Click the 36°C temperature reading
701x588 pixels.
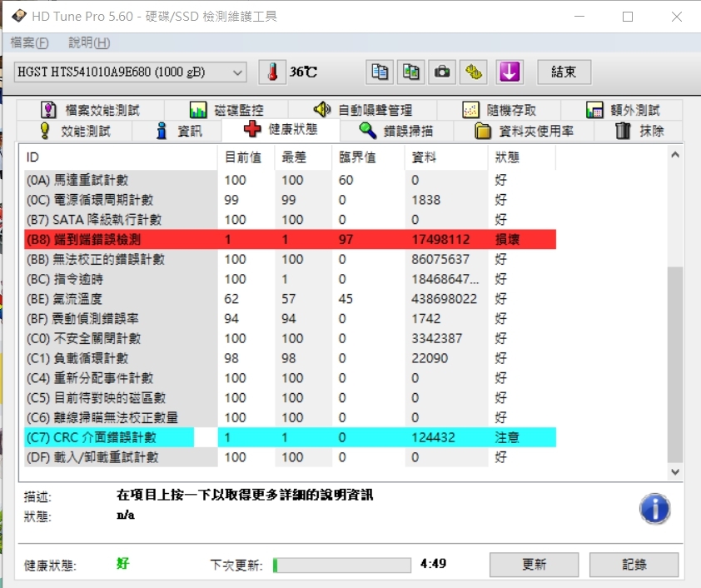(x=303, y=72)
